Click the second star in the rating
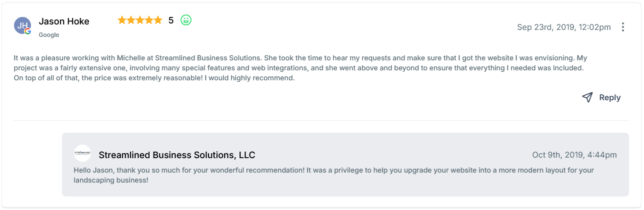 (x=131, y=20)
